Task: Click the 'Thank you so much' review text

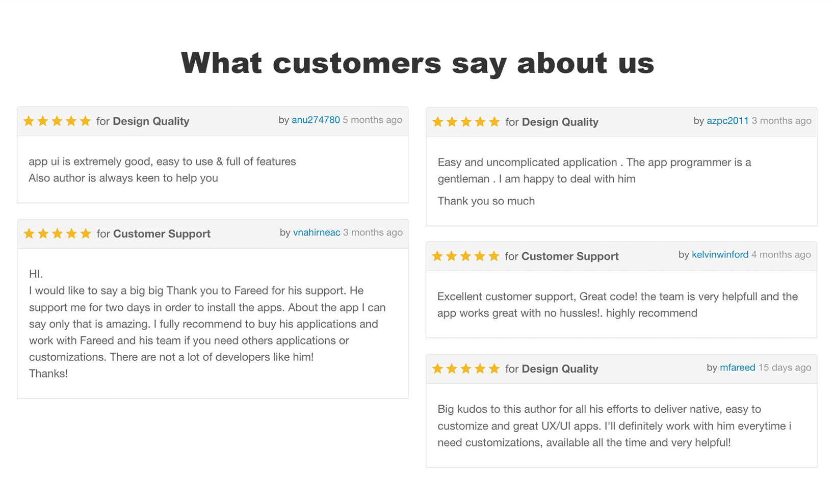Action: point(486,201)
